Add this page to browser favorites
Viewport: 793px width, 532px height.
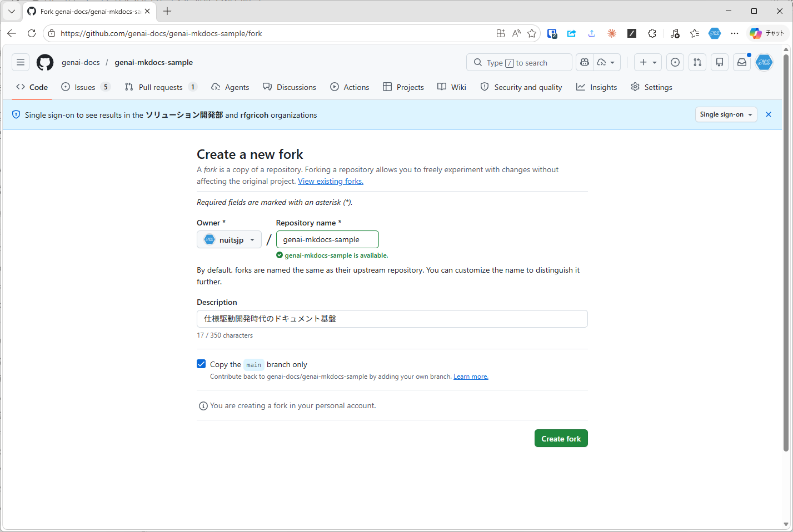pos(532,33)
